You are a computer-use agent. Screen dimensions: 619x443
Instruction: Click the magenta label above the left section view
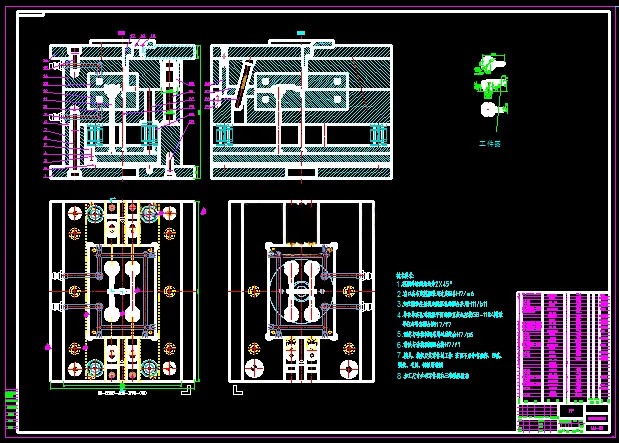121,33
